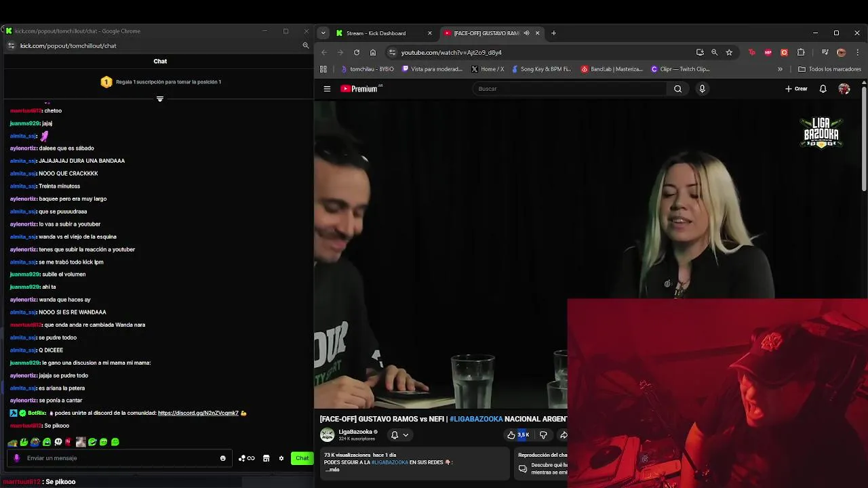Open Kick chat settings gear
Viewport: 868px width, 488px height.
tap(281, 458)
